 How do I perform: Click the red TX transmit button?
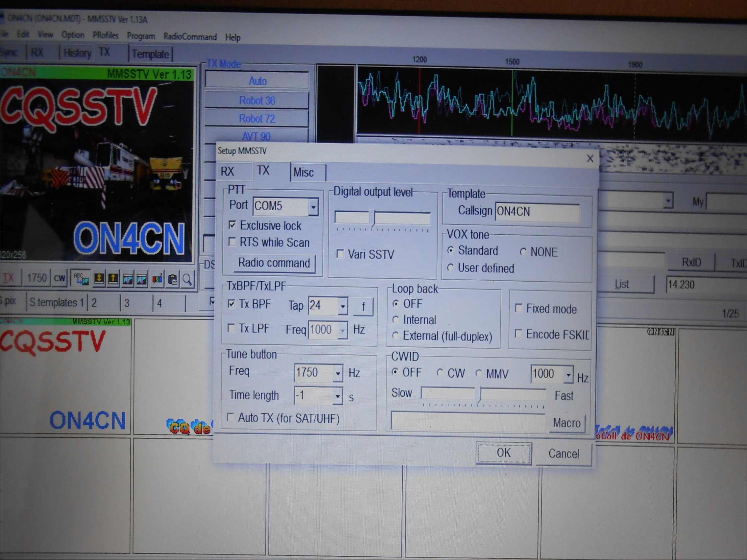(10, 278)
